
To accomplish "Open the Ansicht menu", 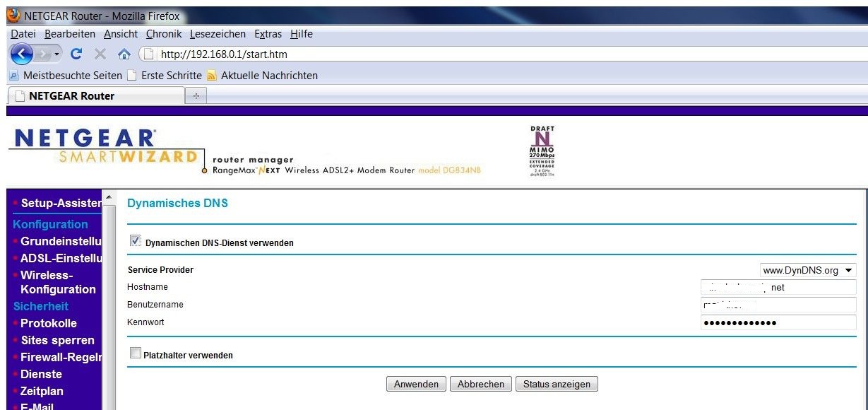I will (x=121, y=34).
